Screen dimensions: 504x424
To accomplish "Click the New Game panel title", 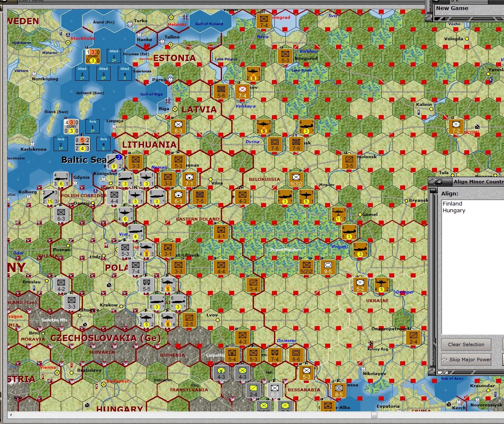I will click(x=452, y=8).
